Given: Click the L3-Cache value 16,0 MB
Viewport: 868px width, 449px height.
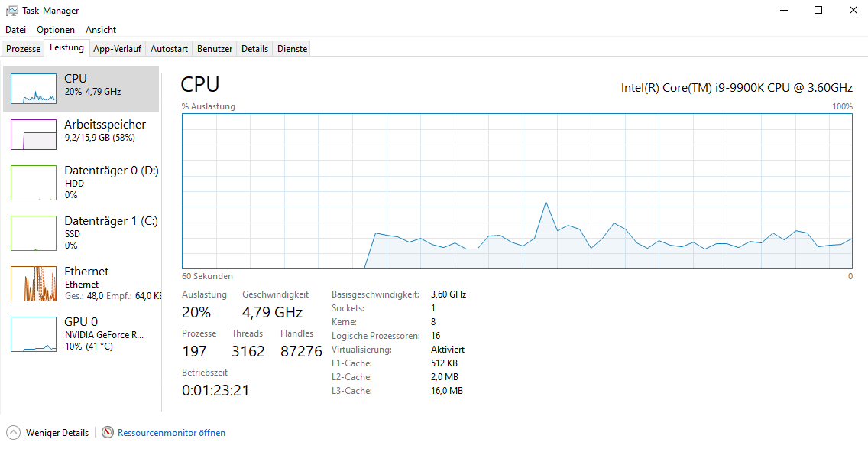Looking at the screenshot, I should (x=446, y=391).
